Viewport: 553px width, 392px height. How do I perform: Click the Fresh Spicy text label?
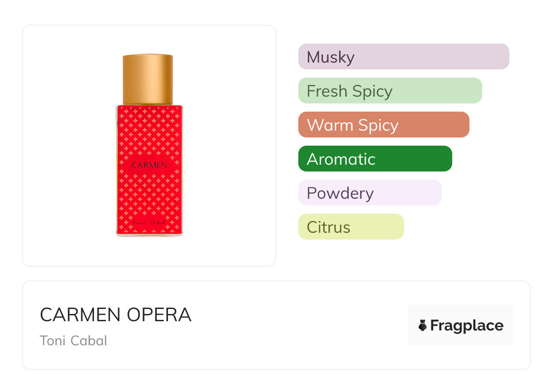349,91
